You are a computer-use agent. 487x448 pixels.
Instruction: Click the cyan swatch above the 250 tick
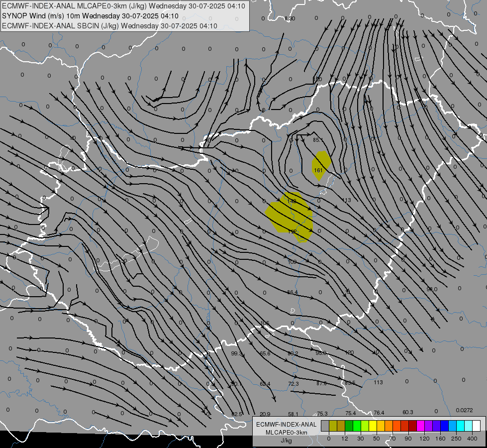460,426
